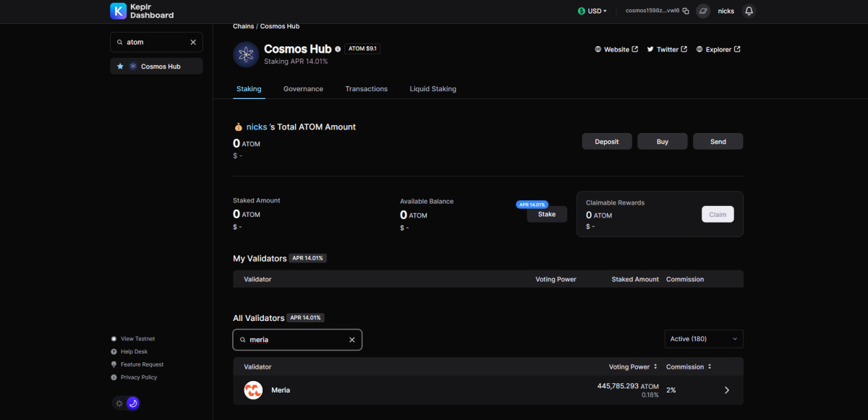868x420 pixels.
Task: Click the magnifier icon in validator search
Action: coord(243,340)
